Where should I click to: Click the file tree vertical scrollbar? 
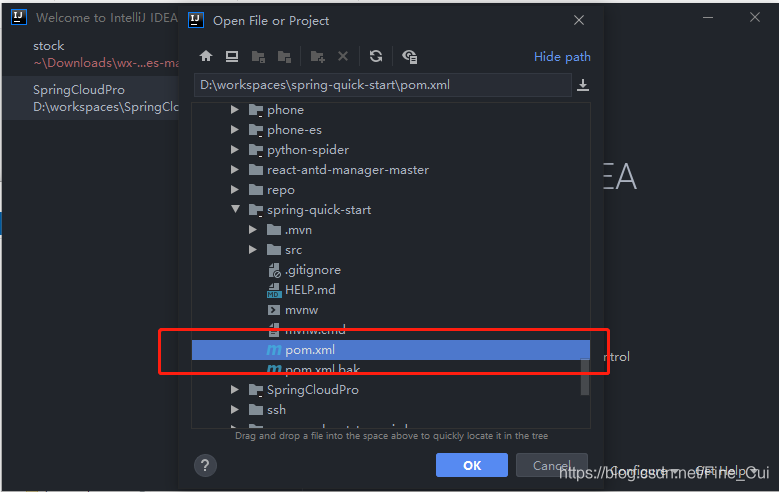[x=585, y=377]
